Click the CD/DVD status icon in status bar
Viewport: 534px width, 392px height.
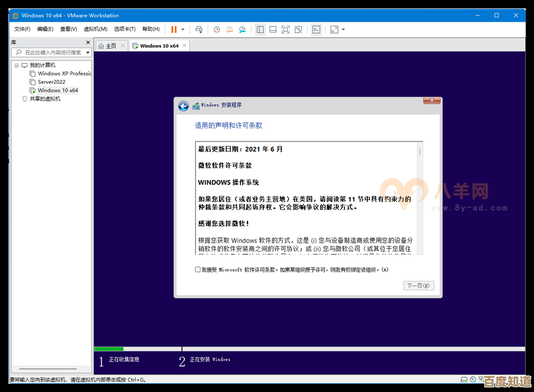[x=472, y=379]
